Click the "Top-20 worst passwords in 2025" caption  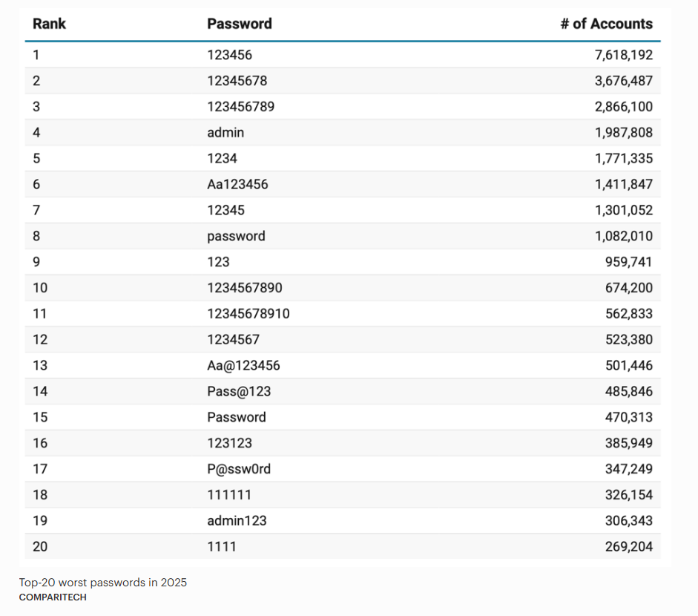pyautogui.click(x=103, y=583)
